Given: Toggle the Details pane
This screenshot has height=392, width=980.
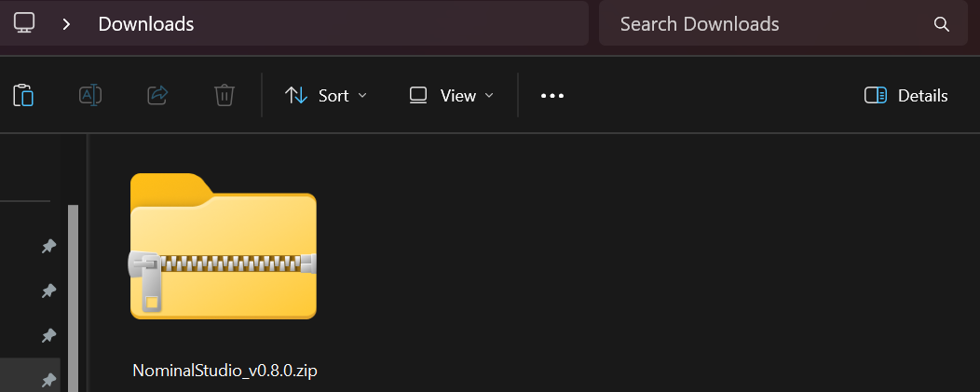Looking at the screenshot, I should click(905, 96).
